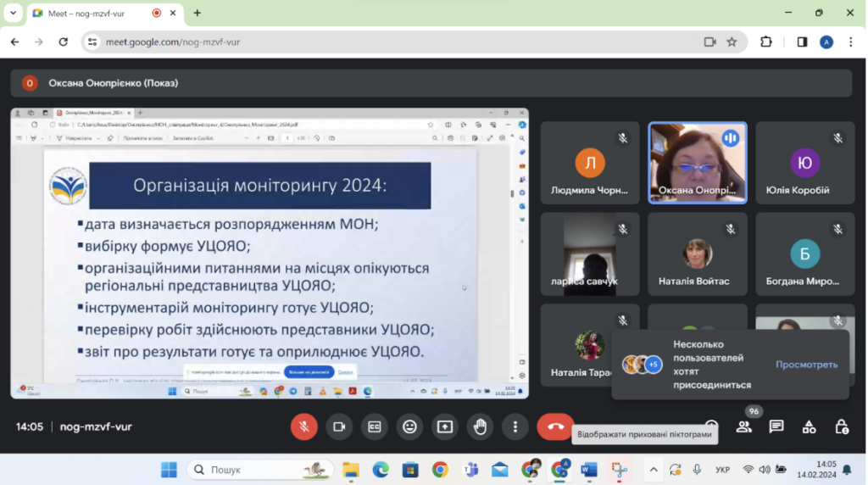
Task: Open more options three-dot menu
Action: (515, 426)
